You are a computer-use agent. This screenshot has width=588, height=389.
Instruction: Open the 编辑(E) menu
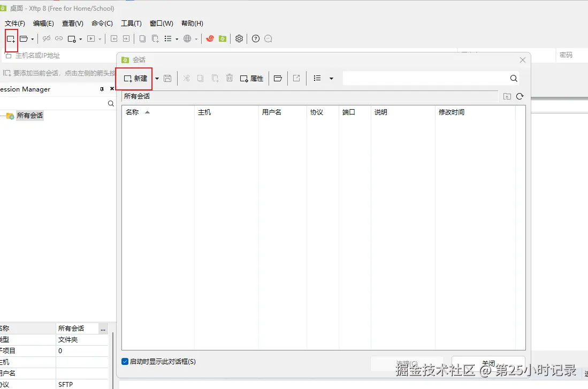click(43, 23)
